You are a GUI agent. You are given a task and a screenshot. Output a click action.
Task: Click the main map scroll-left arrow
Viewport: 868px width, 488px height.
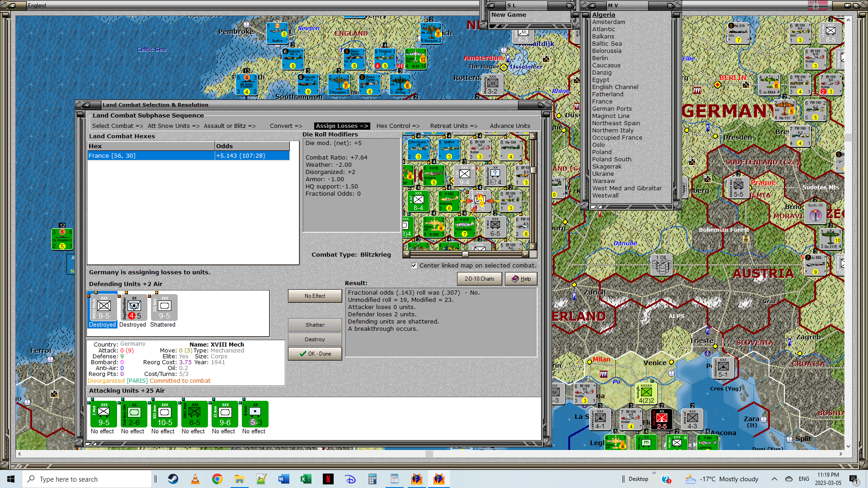coord(19,454)
